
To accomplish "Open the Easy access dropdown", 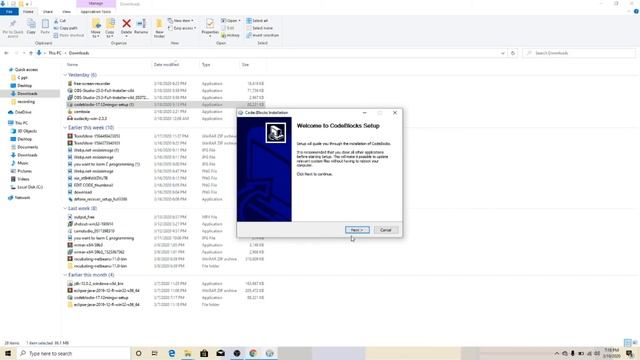I will [x=182, y=28].
